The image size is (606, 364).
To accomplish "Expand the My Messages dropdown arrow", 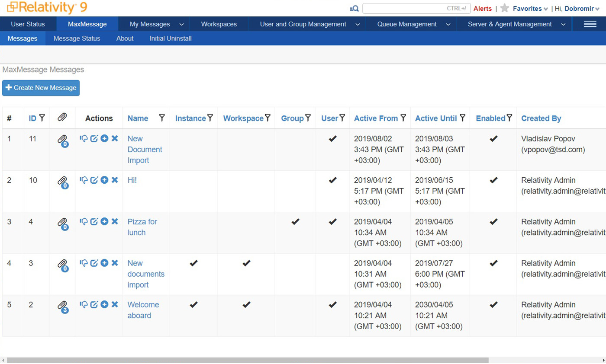I will [181, 24].
